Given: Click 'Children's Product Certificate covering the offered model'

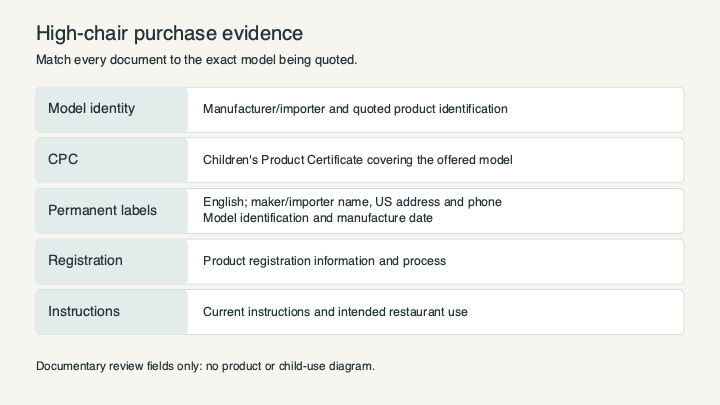Looking at the screenshot, I should pyautogui.click(x=358, y=160).
